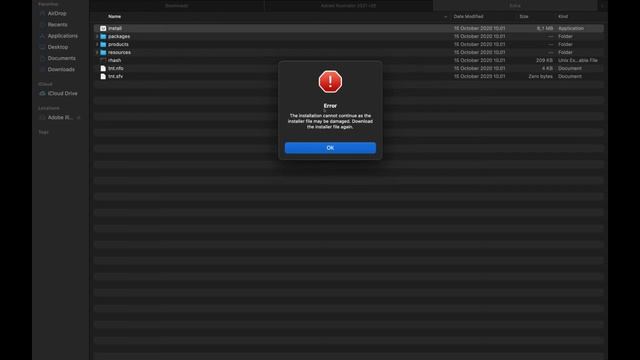Click the 'Zero bytes' size of tnt.sfv

[540, 76]
